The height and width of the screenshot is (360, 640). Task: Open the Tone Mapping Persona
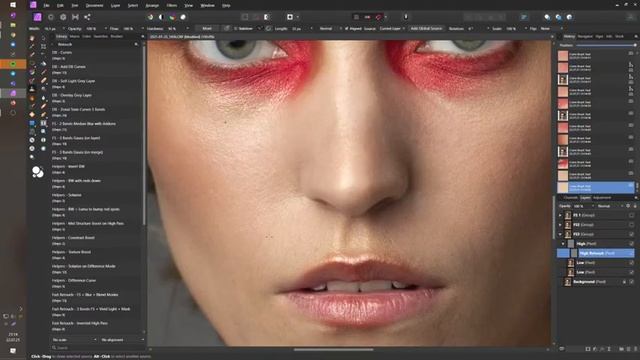click(75, 17)
